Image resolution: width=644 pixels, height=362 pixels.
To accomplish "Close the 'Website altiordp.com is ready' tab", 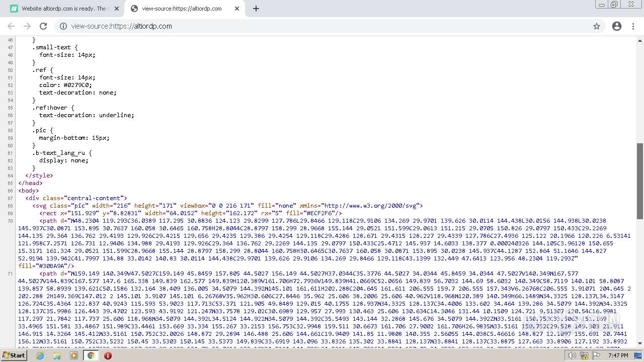I will (117, 9).
